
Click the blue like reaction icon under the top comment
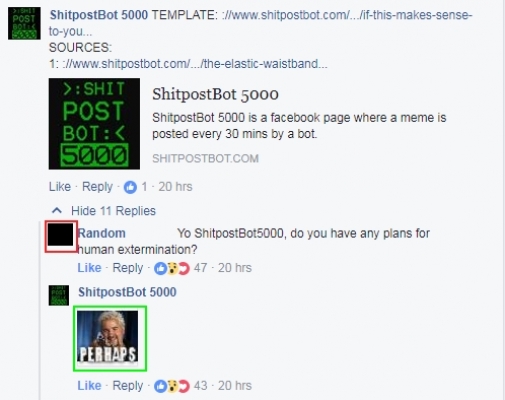click(130, 187)
